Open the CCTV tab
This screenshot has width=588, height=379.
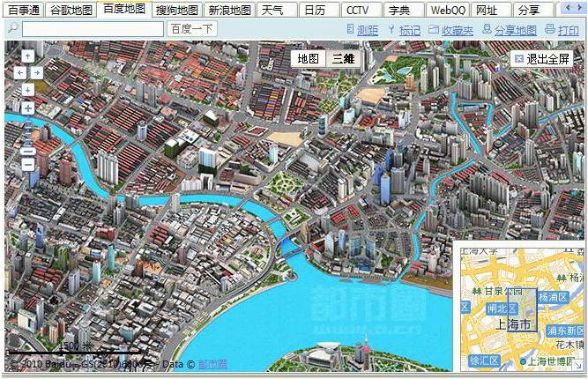coord(361,10)
